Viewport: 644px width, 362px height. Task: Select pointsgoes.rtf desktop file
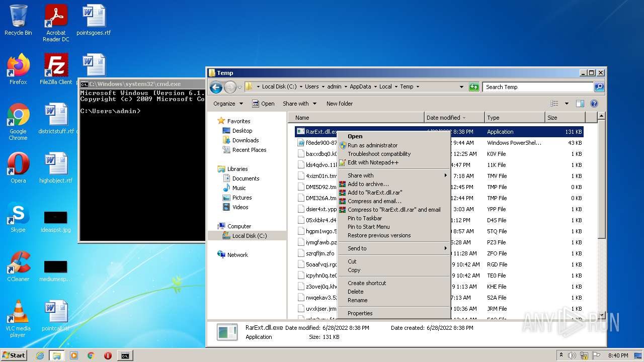coord(94,20)
